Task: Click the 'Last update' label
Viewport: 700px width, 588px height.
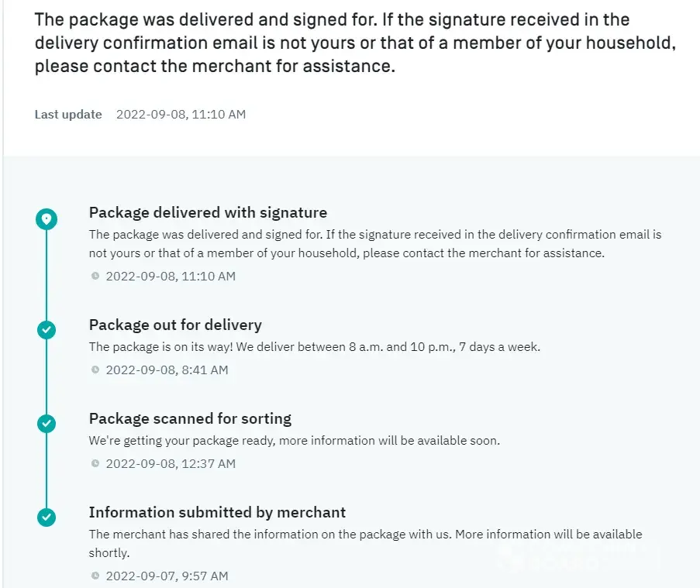Action: 68,115
